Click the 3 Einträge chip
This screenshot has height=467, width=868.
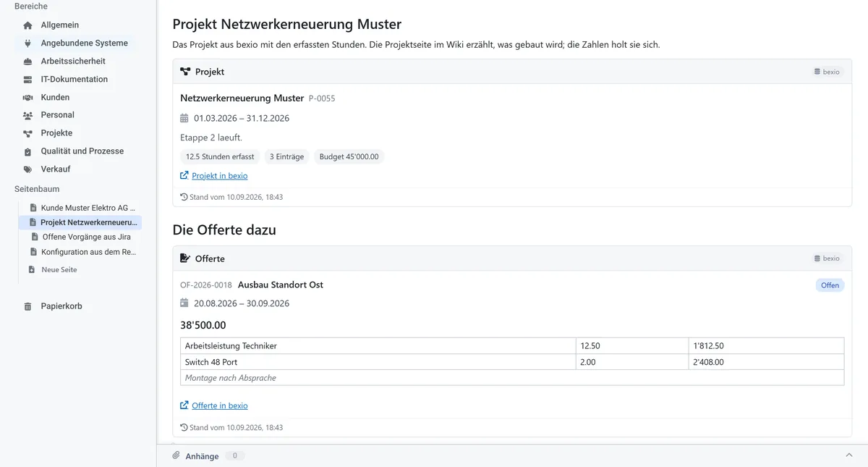click(286, 156)
